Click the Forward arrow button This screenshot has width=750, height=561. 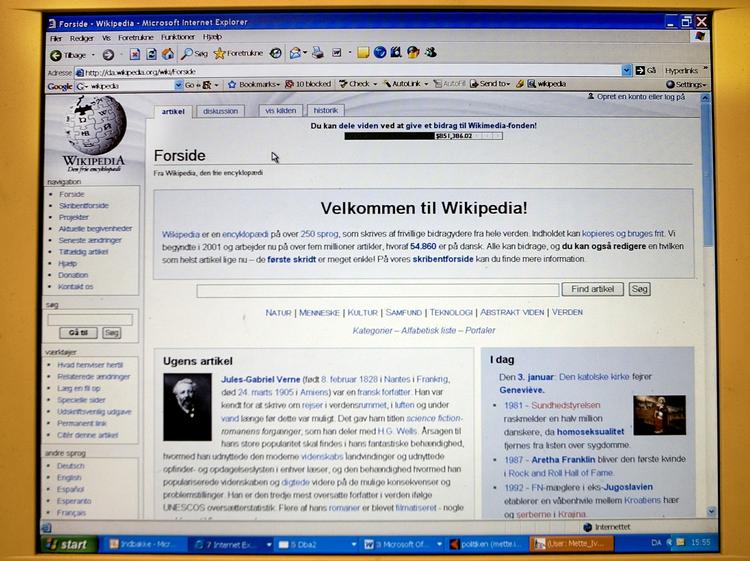pos(108,55)
